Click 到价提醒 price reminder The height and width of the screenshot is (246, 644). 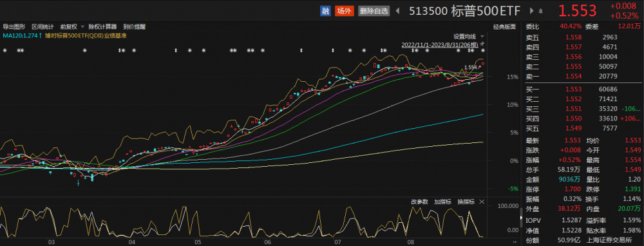(135, 26)
